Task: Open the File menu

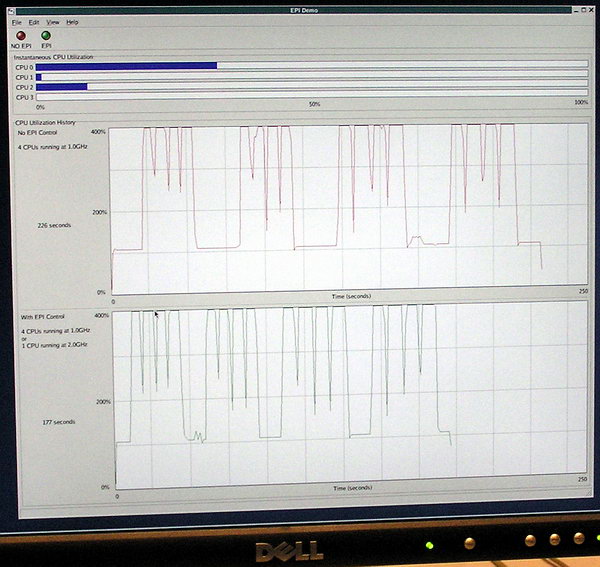Action: pyautogui.click(x=16, y=23)
